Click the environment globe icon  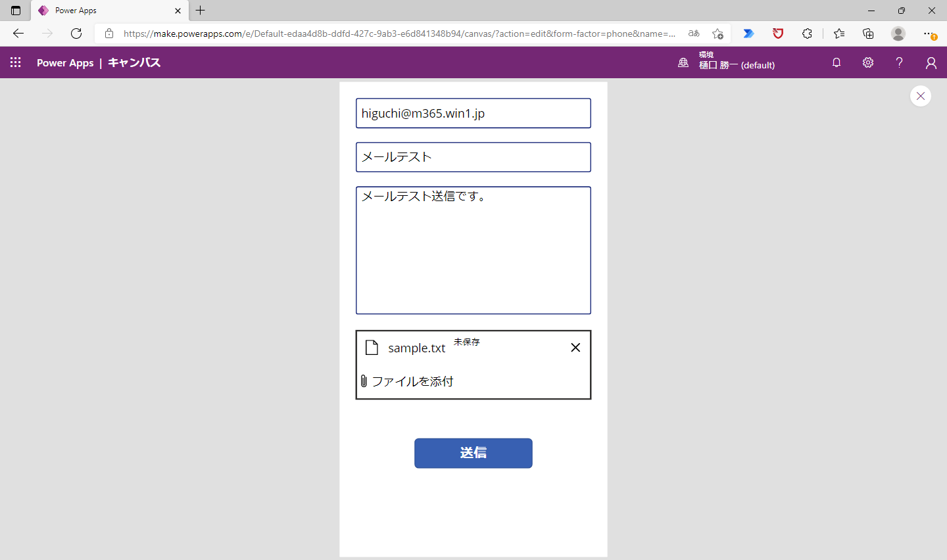(x=683, y=62)
